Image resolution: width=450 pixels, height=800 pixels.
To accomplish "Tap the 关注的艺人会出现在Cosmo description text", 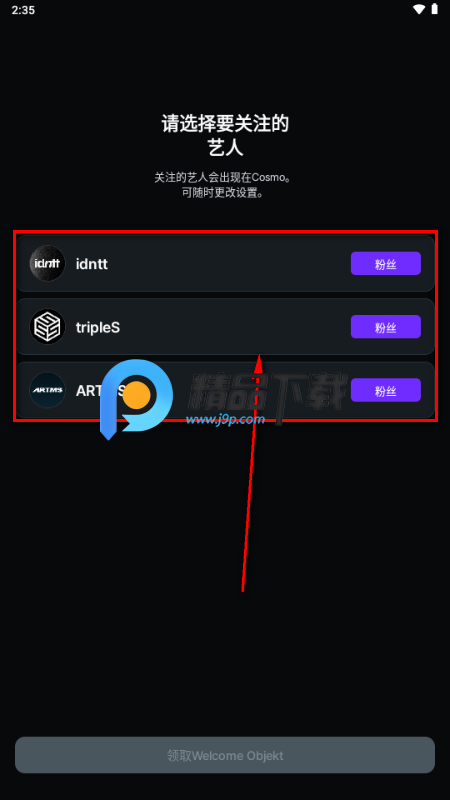I will tap(225, 178).
